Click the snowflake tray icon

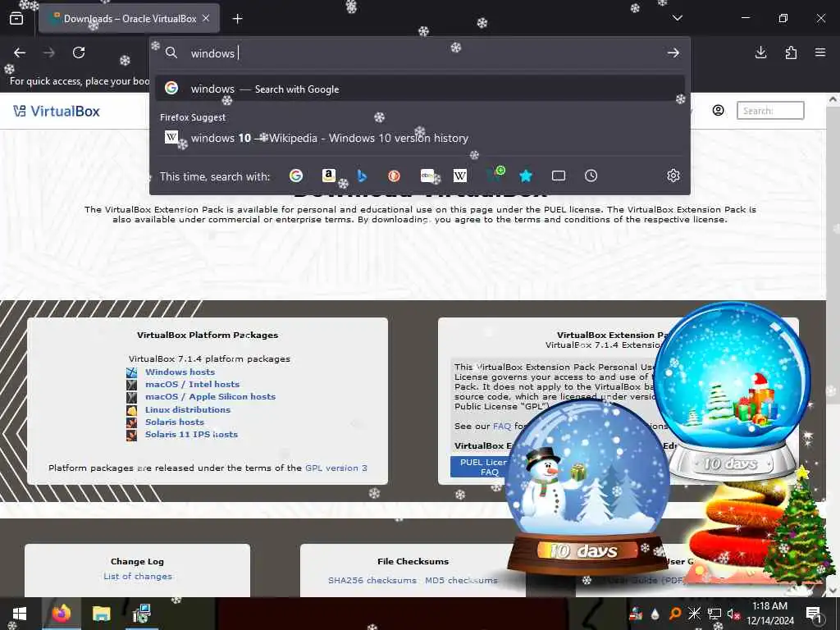[694, 614]
